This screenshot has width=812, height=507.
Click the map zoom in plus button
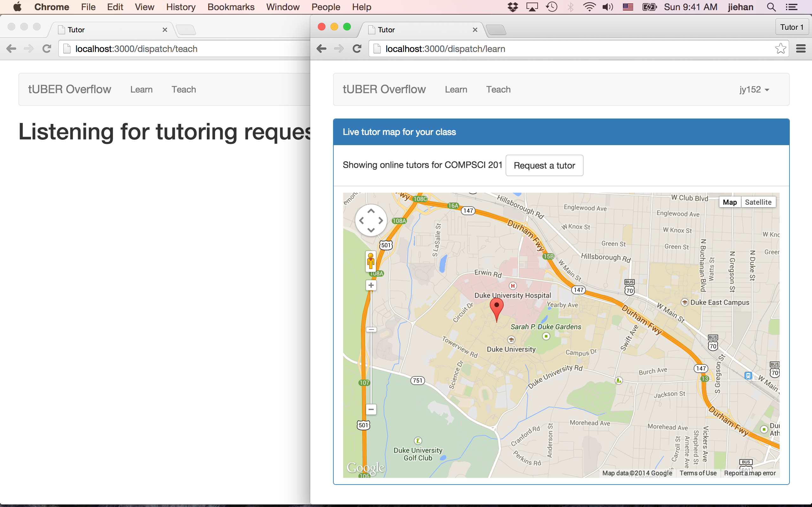(371, 286)
